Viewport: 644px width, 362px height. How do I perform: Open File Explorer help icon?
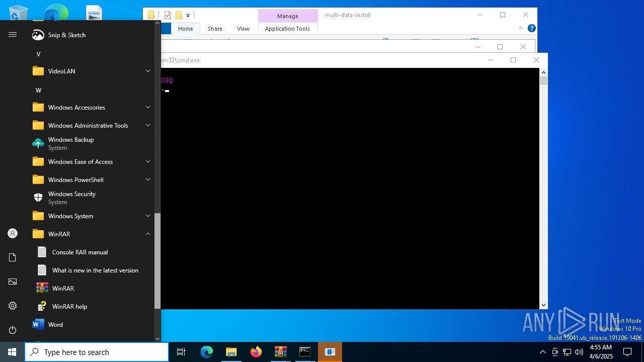pos(531,28)
